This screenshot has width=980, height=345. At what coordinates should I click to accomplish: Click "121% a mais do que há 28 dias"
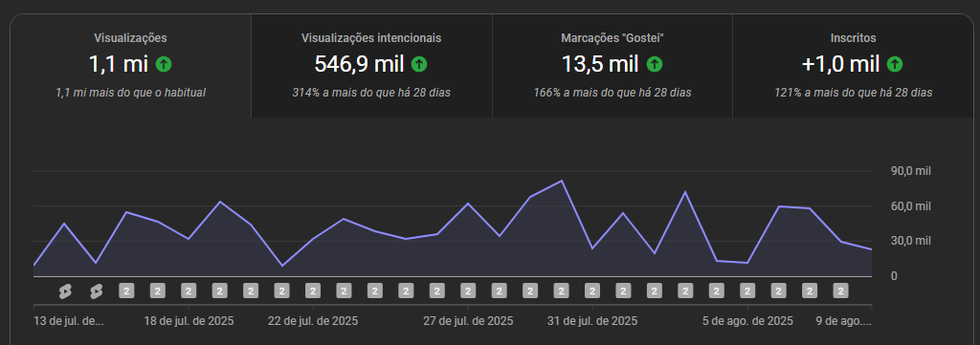click(x=853, y=93)
